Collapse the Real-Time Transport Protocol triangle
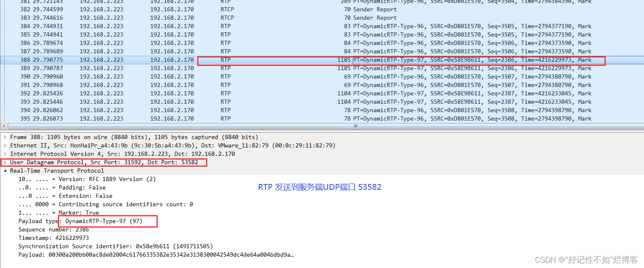 5,171
